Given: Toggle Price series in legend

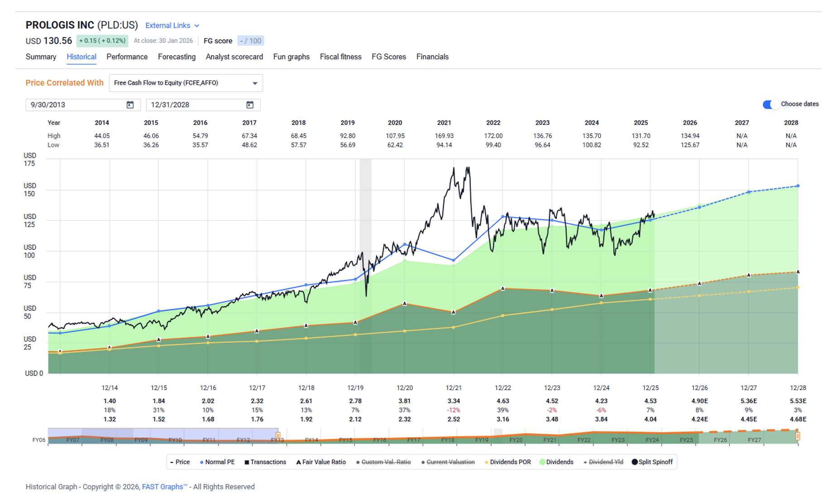Looking at the screenshot, I should coord(180,462).
